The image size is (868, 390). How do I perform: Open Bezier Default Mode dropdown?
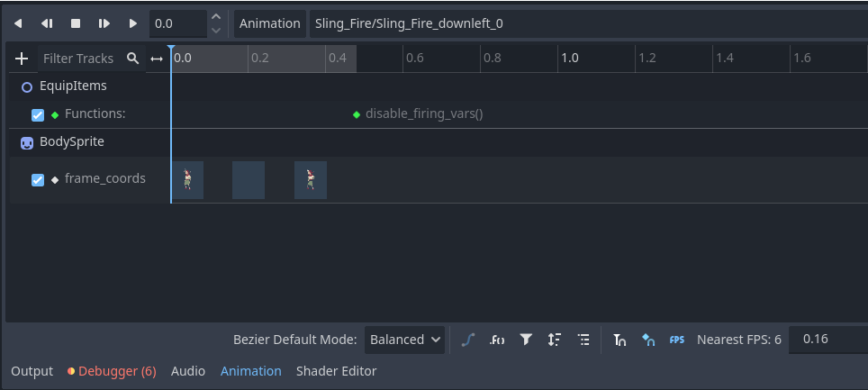pos(404,340)
